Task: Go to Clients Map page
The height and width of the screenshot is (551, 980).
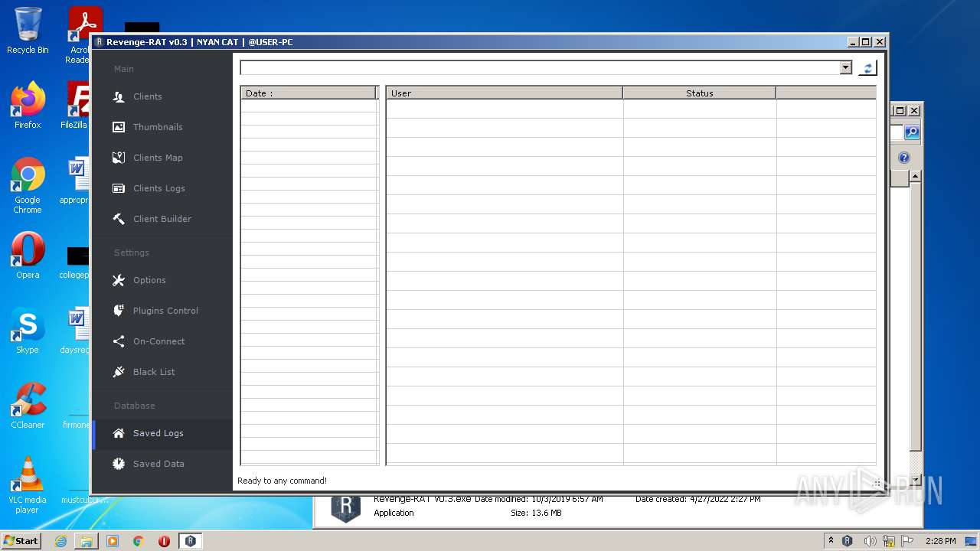Action: click(158, 158)
